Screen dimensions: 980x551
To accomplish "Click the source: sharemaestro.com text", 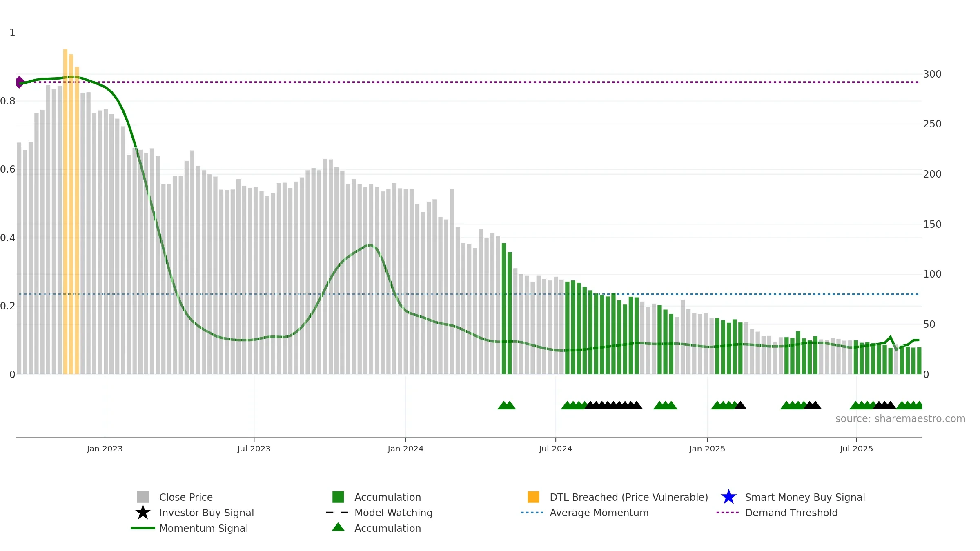I will pyautogui.click(x=900, y=419).
